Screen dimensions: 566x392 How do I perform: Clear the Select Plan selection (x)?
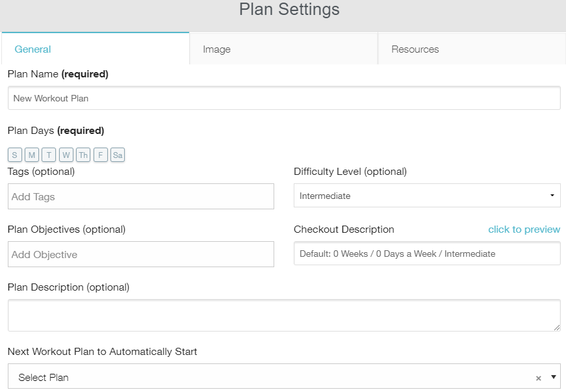click(x=538, y=378)
